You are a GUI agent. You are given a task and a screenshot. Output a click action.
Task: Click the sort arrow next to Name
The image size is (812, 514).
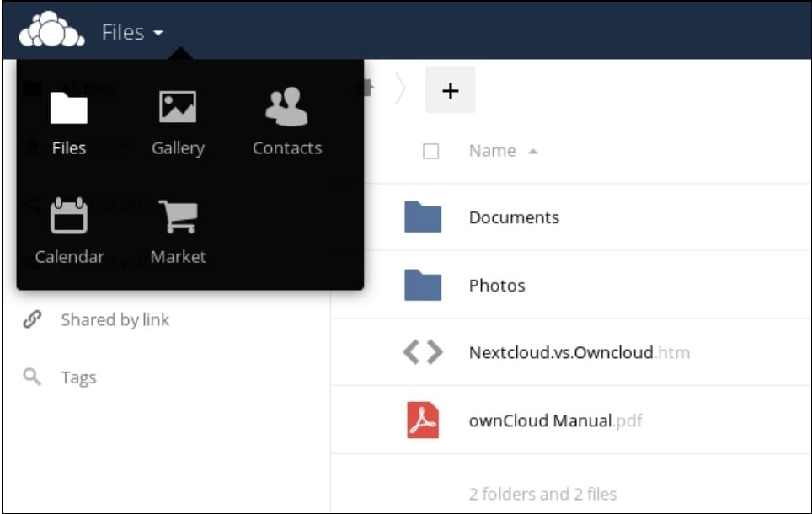tap(533, 152)
